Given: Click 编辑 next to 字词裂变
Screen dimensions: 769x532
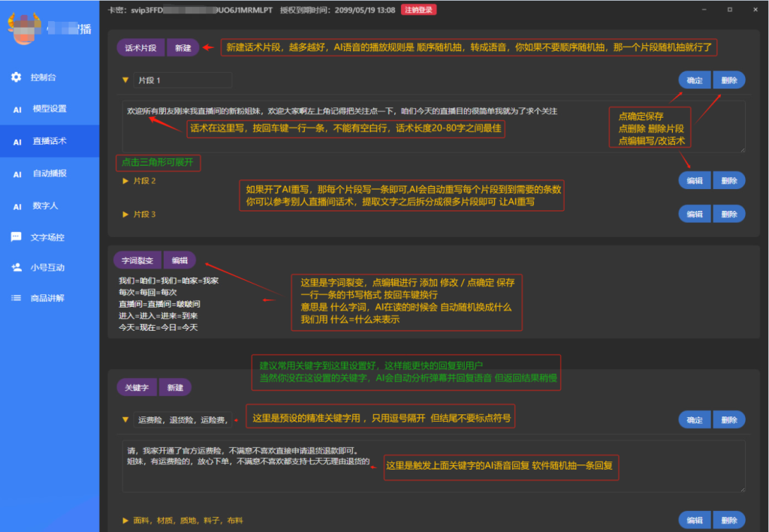Looking at the screenshot, I should click(179, 260).
